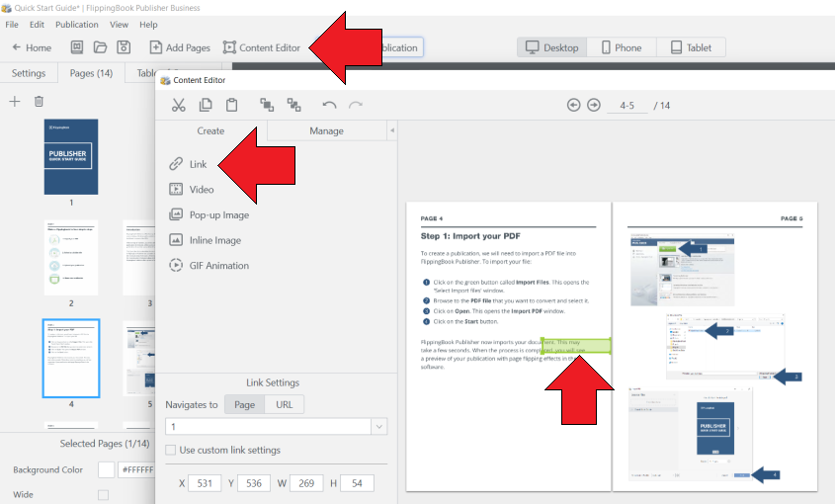Click the Y position field

click(x=254, y=483)
